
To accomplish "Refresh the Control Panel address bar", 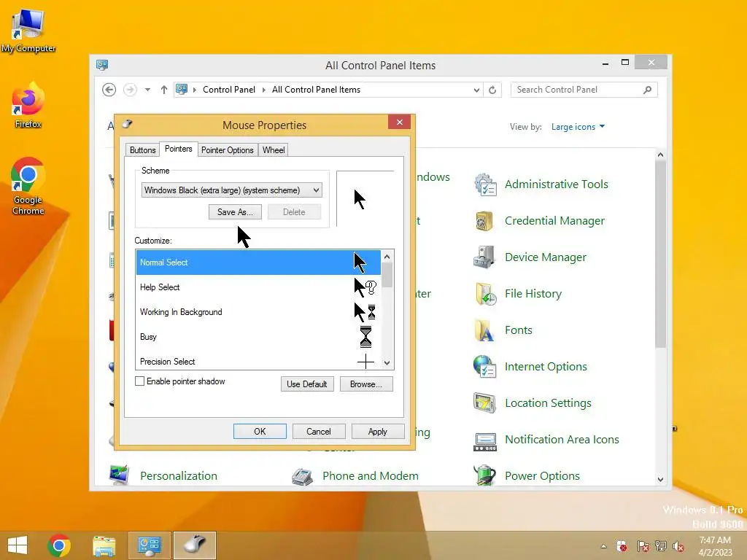I will pyautogui.click(x=492, y=90).
